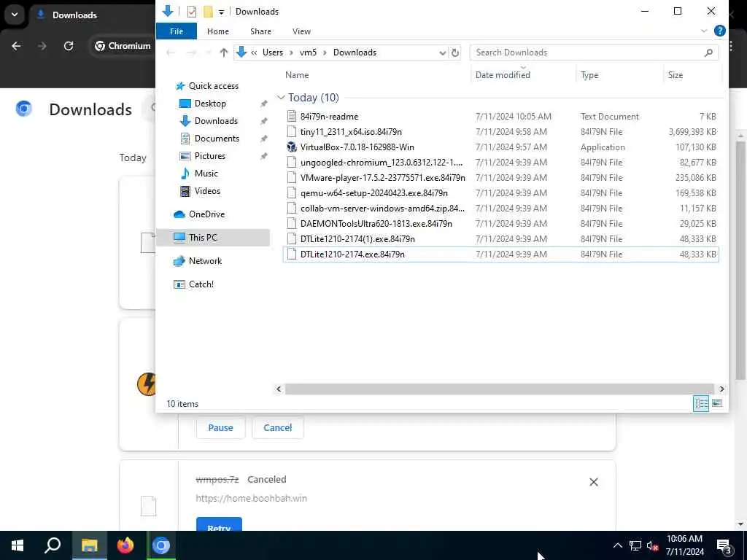The image size is (747, 560).
Task: Sort by the Size column header
Action: click(675, 75)
